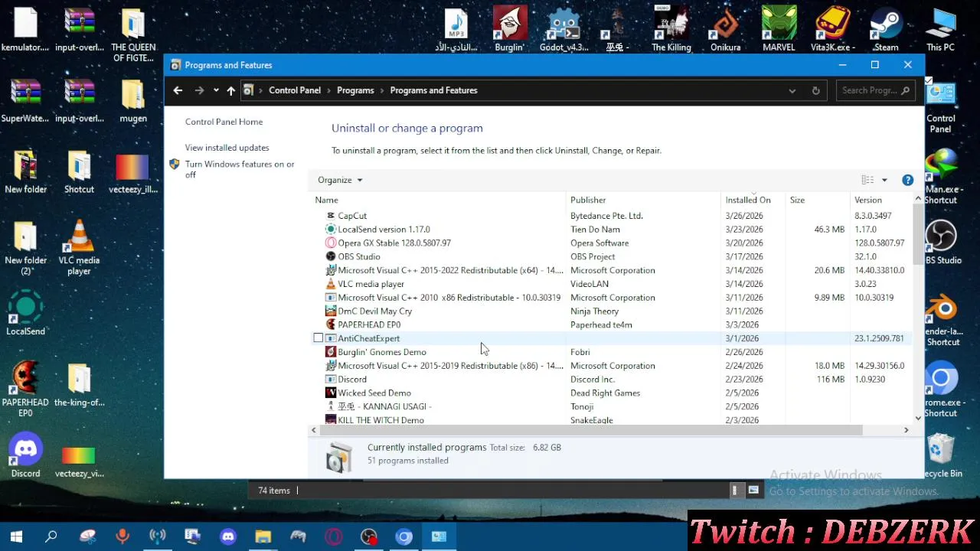Click the Burglin' Gnomes Demo list icon
This screenshot has height=551, width=980.
[x=331, y=352]
